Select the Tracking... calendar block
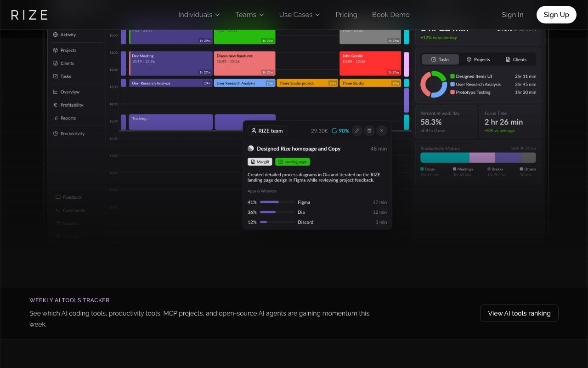The height and width of the screenshot is (368, 588). pyautogui.click(x=171, y=122)
